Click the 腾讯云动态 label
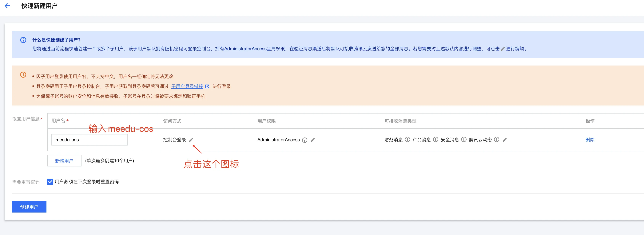 point(480,140)
